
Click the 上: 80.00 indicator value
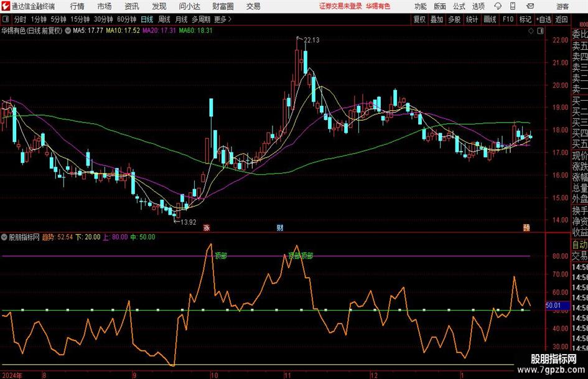click(x=115, y=236)
